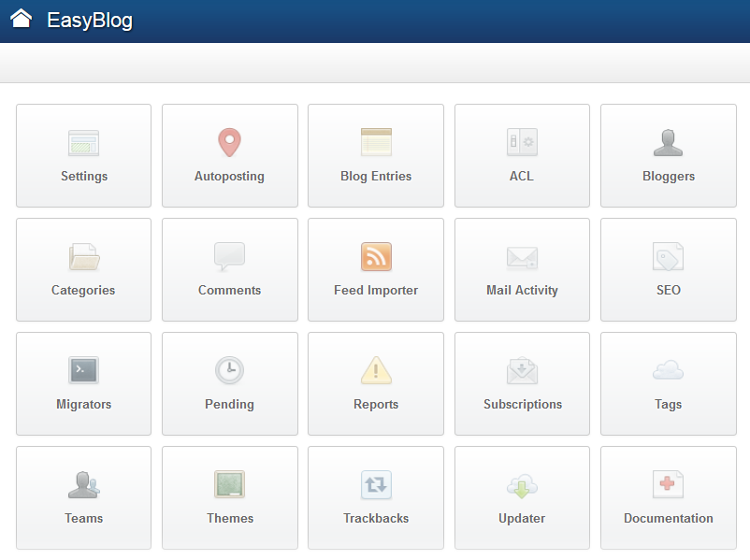Screen dimensions: 750x560
Task: Click the Pending clock icon
Action: 230,370
